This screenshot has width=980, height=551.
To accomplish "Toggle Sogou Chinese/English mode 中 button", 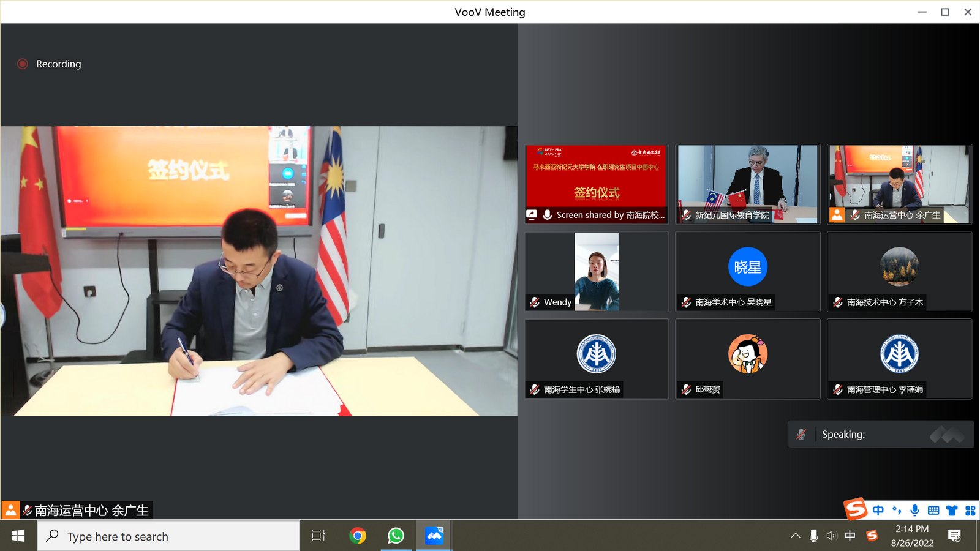I will point(878,511).
